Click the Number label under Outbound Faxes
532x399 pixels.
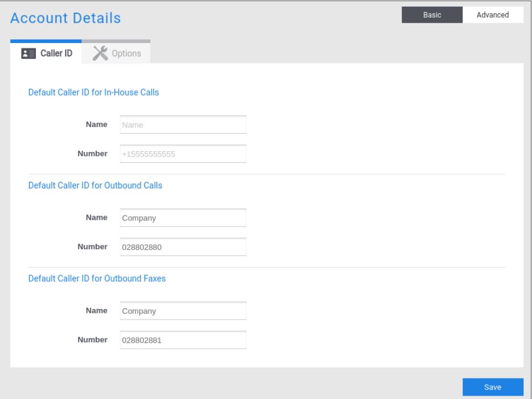(x=92, y=340)
